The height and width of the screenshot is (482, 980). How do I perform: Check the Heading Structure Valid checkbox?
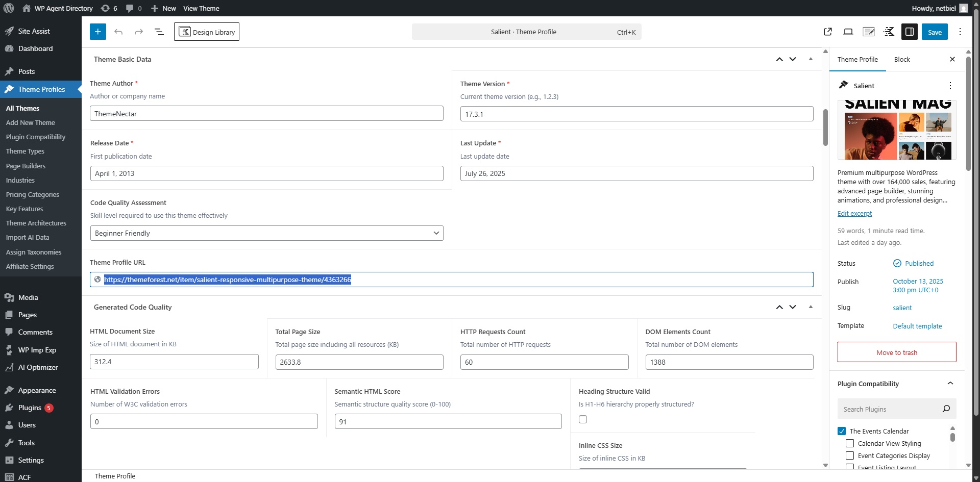pos(583,419)
